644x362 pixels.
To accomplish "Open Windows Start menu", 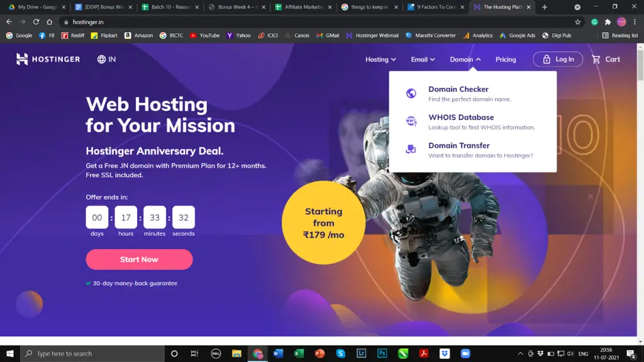I will [10, 353].
